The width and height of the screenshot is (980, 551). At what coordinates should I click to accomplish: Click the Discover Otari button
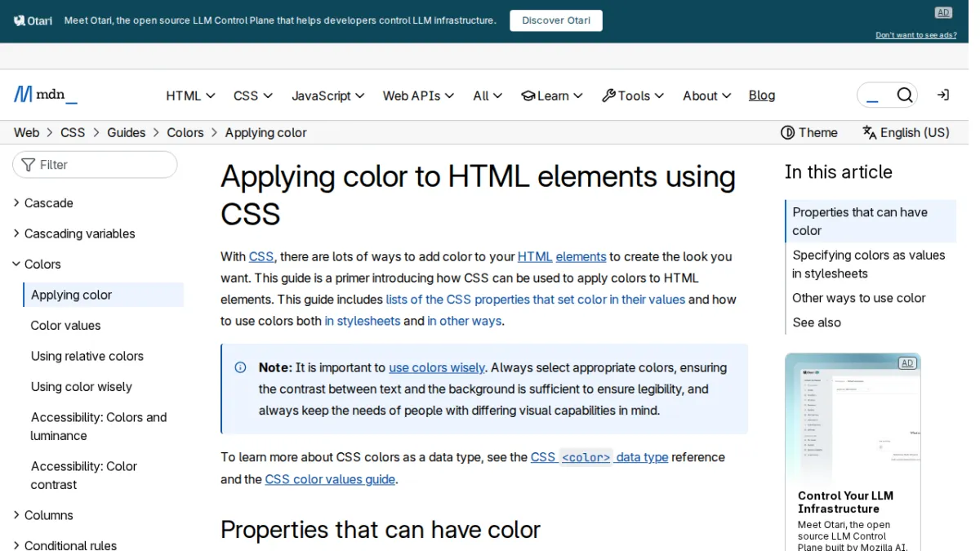556,20
